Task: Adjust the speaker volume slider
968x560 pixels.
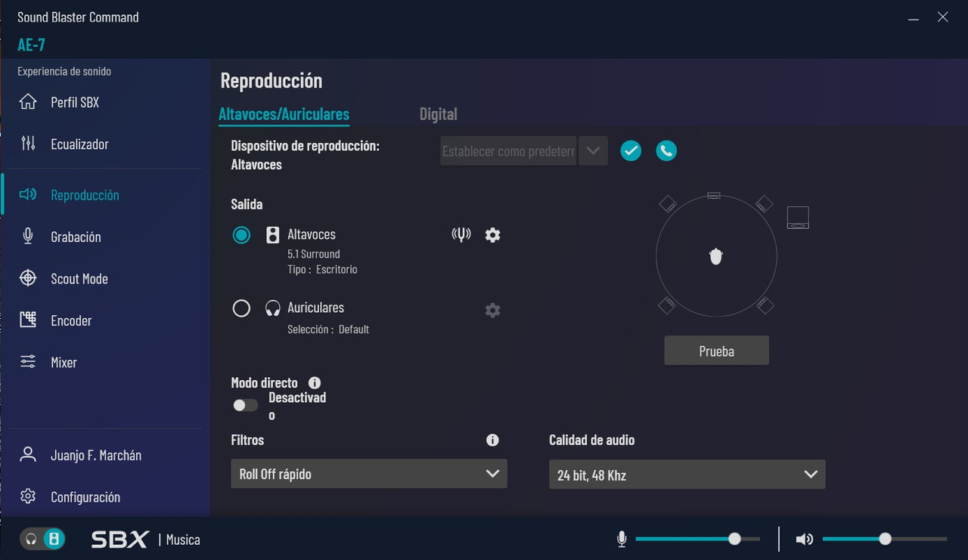Action: click(885, 539)
